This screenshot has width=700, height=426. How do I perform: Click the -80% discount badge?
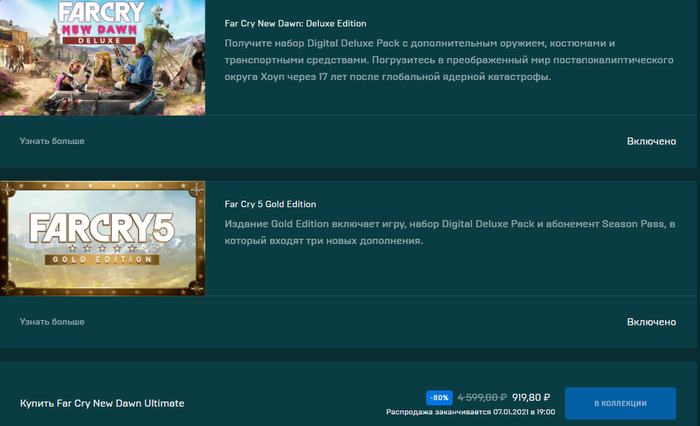point(439,397)
